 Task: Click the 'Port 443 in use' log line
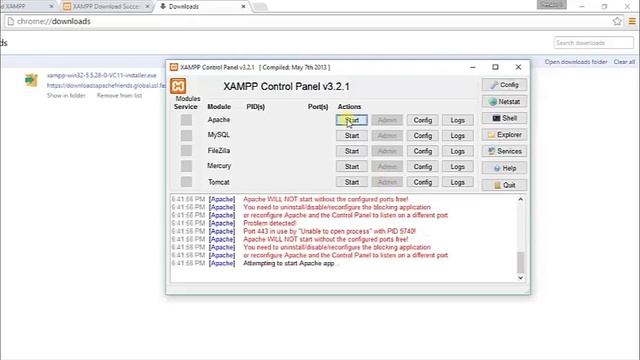pyautogui.click(x=329, y=231)
